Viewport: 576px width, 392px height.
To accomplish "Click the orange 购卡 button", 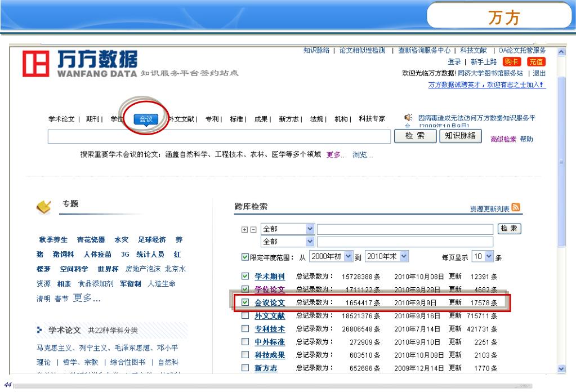I will point(511,62).
